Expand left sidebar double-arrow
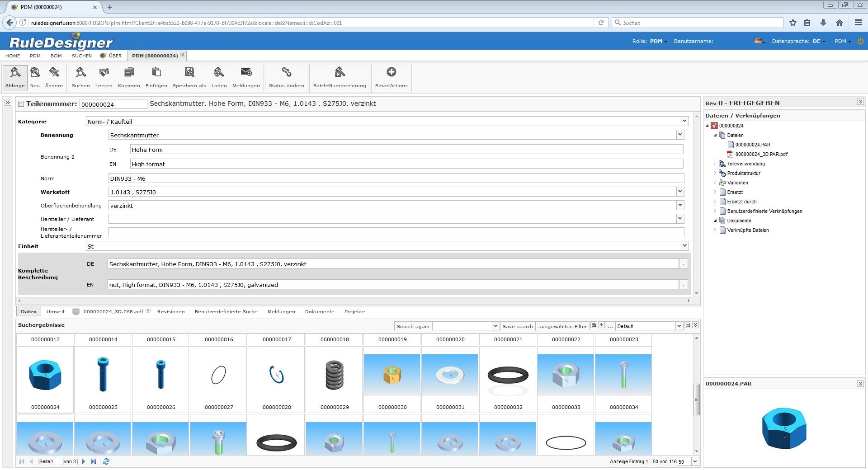Screen dimensions: 868x470 (8, 103)
